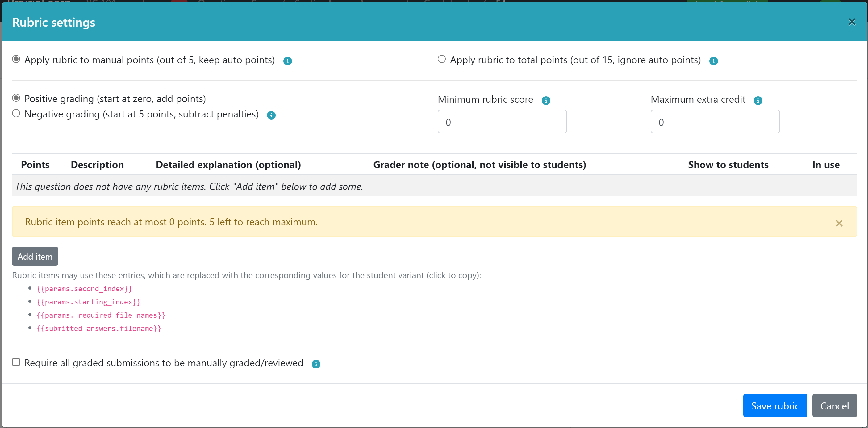Viewport: 868px width, 428px height.
Task: Click the Rubric settings dialog title
Action: 54,22
